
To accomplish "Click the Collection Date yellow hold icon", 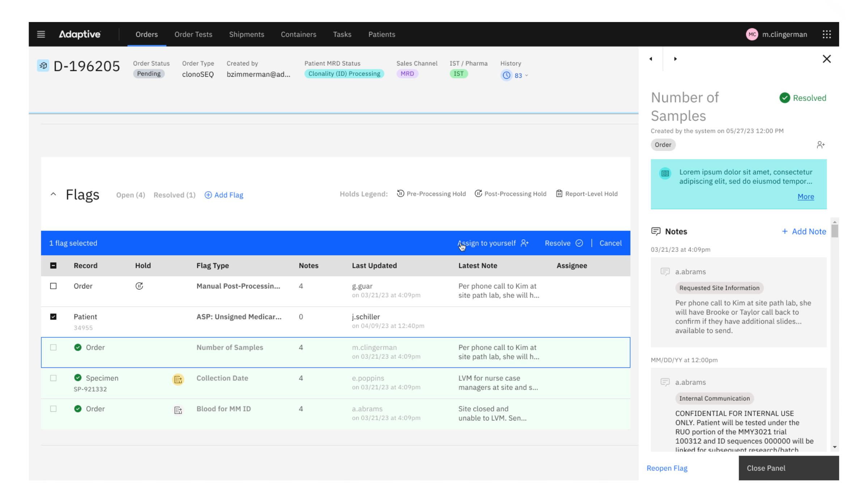I will 178,380.
